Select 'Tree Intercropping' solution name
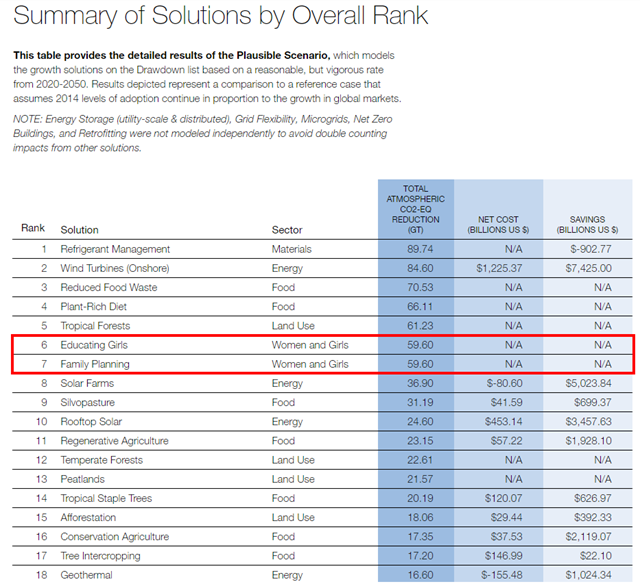This screenshot has width=640, height=584. click(100, 556)
